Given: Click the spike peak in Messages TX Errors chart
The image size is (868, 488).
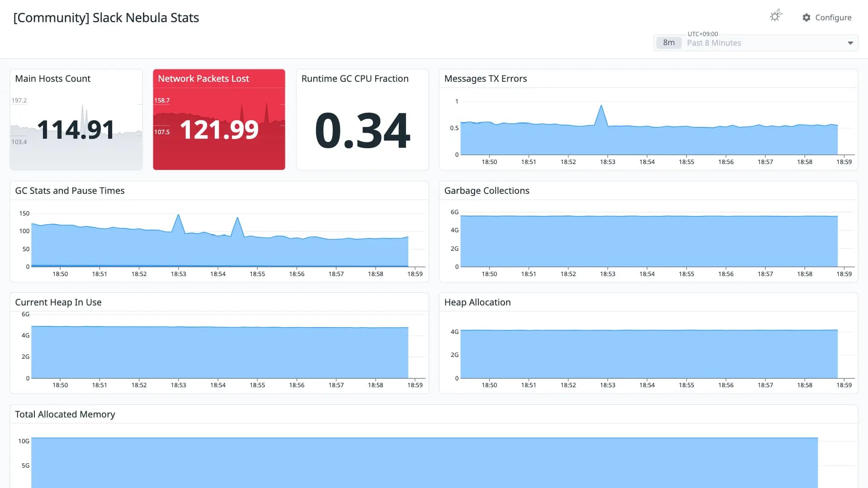Looking at the screenshot, I should [x=601, y=106].
